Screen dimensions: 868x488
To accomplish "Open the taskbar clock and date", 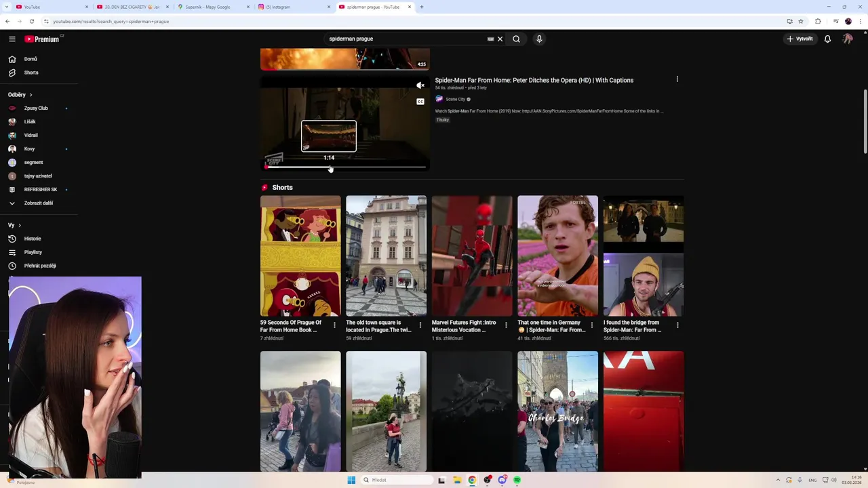I will tap(851, 480).
